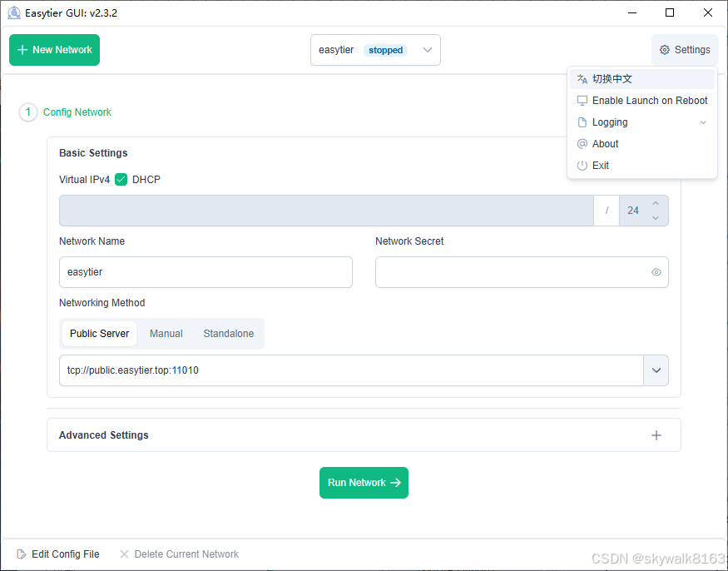Click the Settings gear icon
The height and width of the screenshot is (571, 728).
coord(665,50)
